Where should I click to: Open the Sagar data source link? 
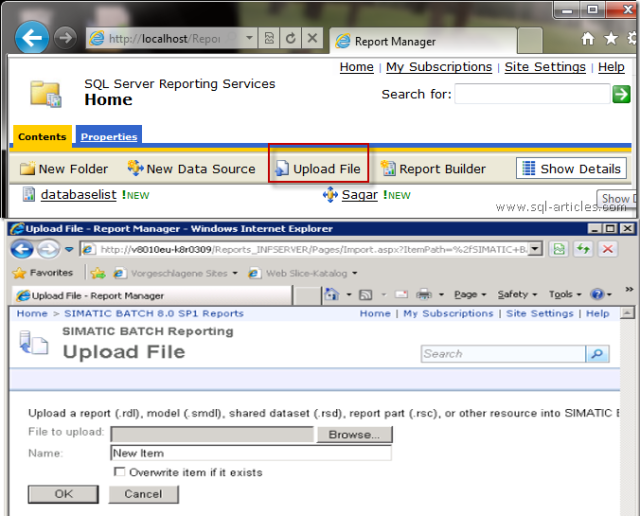pyautogui.click(x=360, y=195)
